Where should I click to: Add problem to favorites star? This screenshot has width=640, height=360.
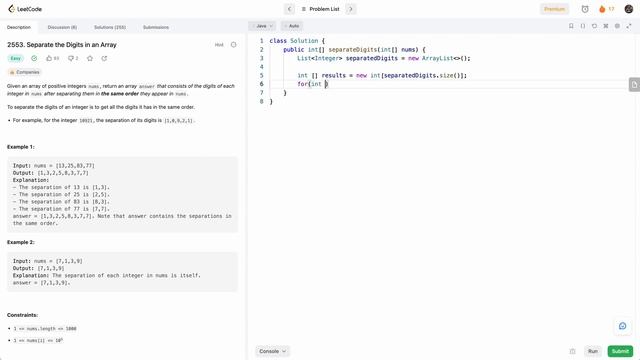pos(90,58)
